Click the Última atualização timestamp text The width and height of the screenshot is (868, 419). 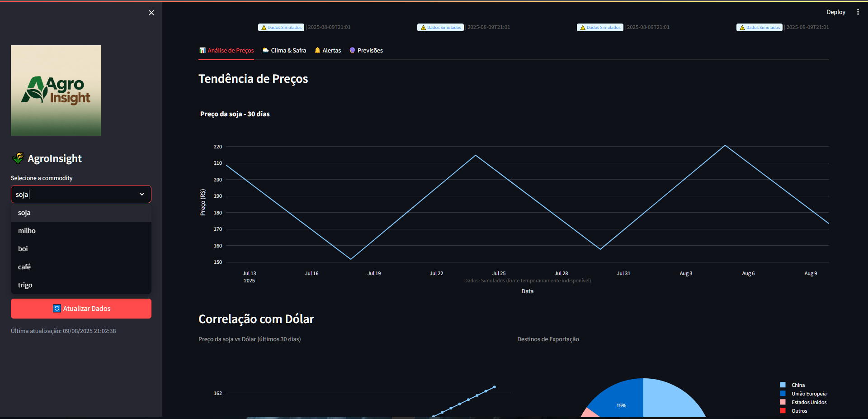(x=63, y=331)
